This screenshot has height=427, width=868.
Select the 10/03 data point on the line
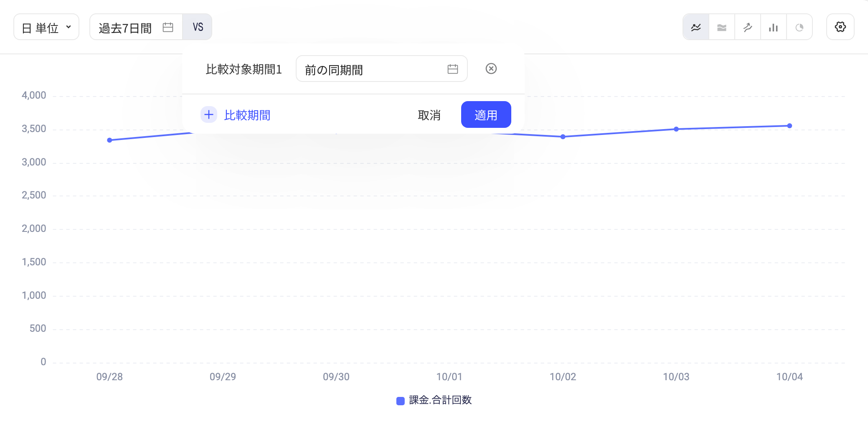(676, 129)
